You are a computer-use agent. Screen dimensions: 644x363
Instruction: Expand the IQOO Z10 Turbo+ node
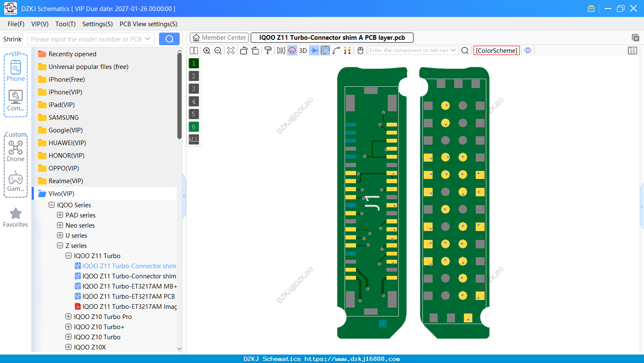coord(69,327)
